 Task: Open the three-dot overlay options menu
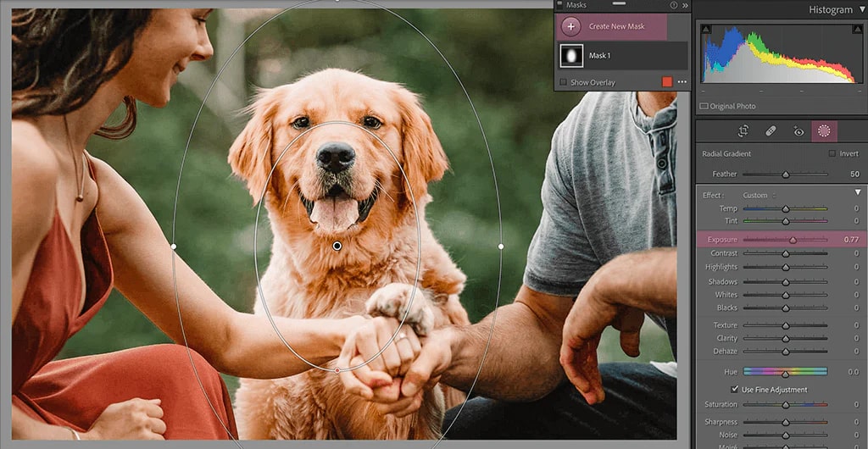coord(682,82)
